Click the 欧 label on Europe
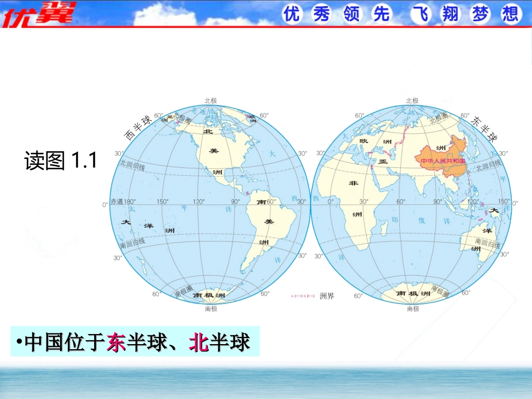Image resolution: width=532 pixels, height=399 pixels. (363, 140)
